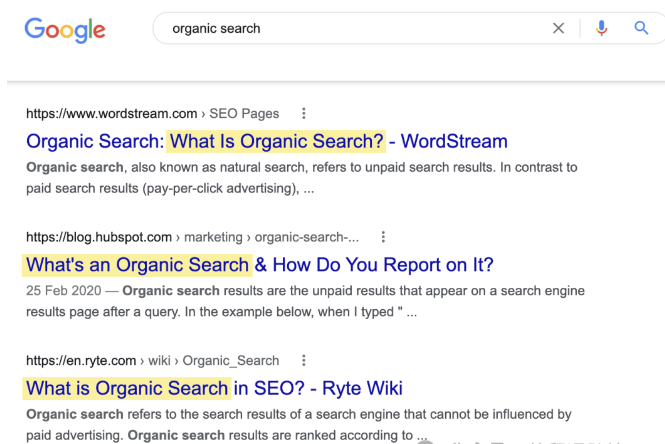Open three-dot menu for HubSpot result
Screen dimensions: 665x444
pyautogui.click(x=383, y=237)
